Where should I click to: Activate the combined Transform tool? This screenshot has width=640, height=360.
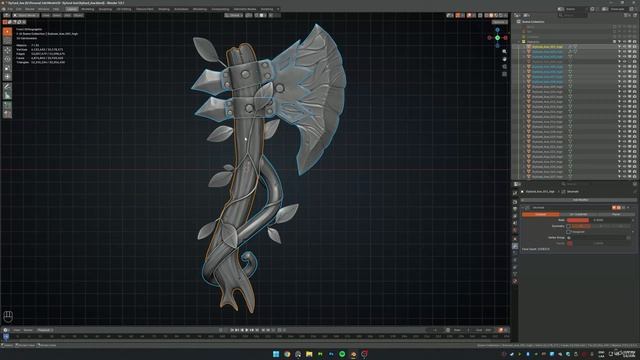[7, 77]
